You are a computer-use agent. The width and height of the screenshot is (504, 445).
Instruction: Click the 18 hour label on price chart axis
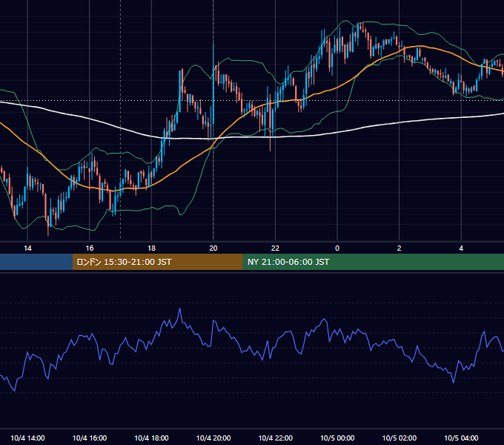pos(151,248)
